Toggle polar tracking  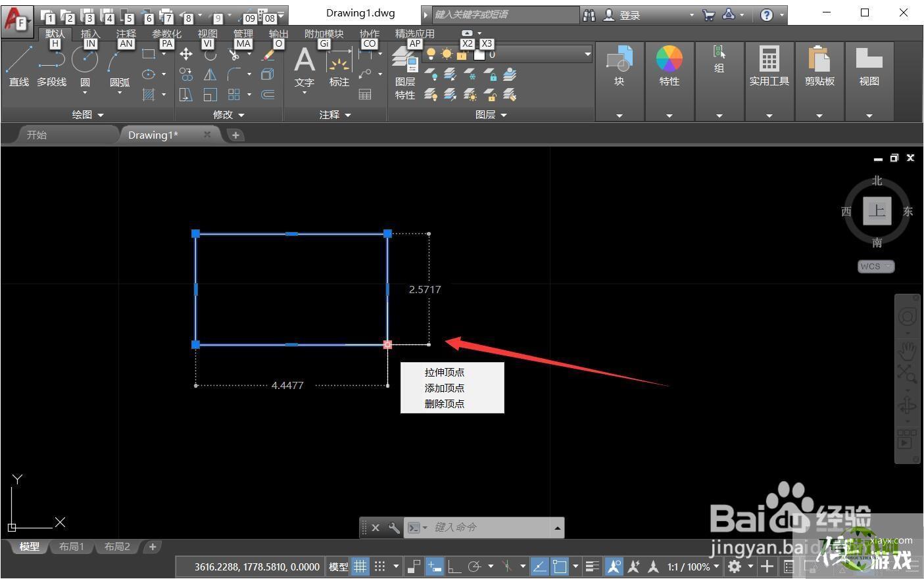(475, 567)
